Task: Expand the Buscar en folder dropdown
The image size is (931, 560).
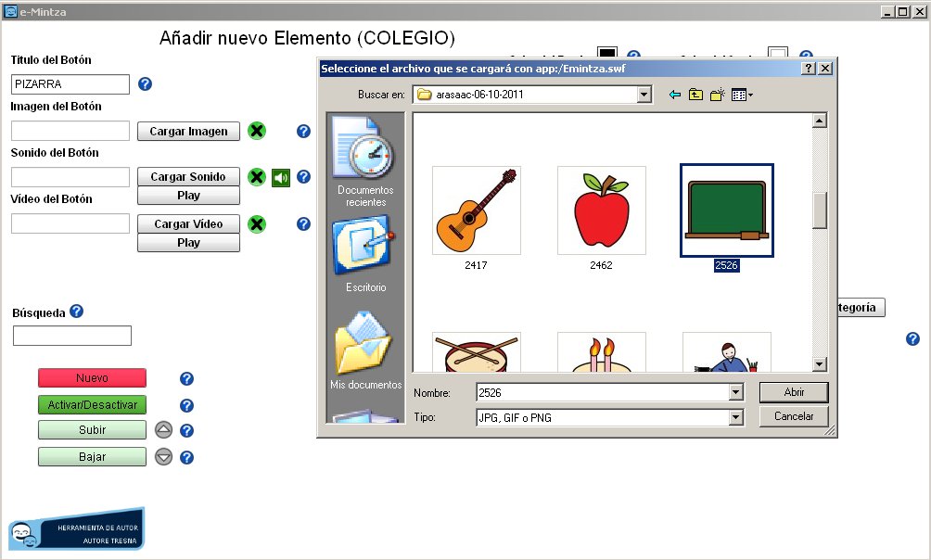Action: (644, 95)
